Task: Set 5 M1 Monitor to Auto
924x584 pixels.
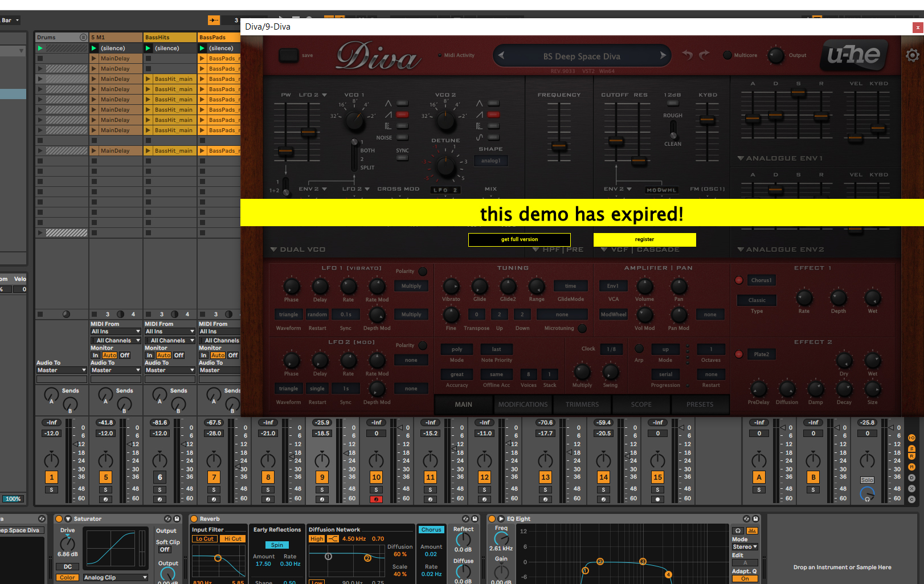Action: (109, 356)
